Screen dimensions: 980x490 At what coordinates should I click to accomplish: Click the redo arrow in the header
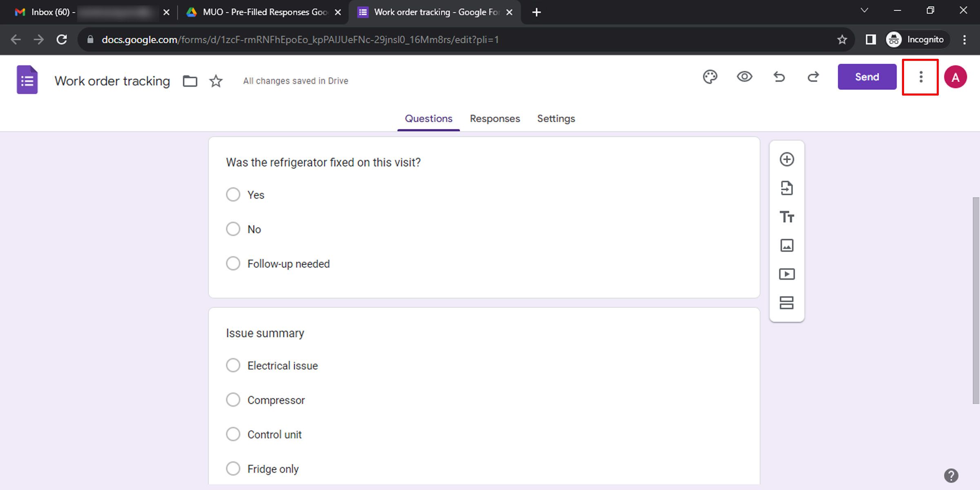coord(813,77)
